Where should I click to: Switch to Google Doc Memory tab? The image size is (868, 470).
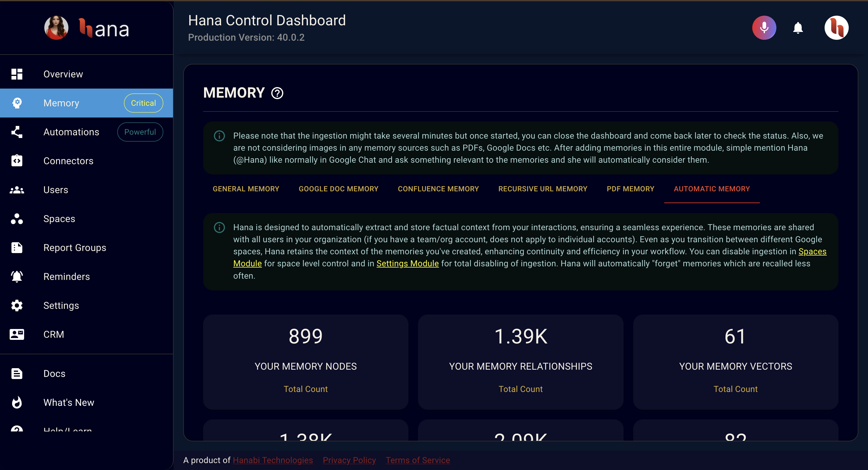click(x=338, y=189)
